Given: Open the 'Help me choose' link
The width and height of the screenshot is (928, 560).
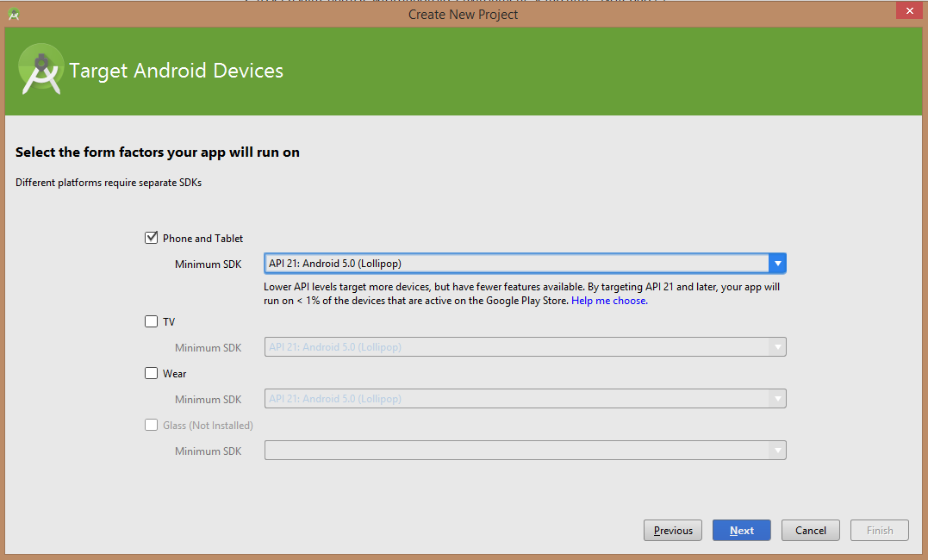Looking at the screenshot, I should click(x=608, y=300).
